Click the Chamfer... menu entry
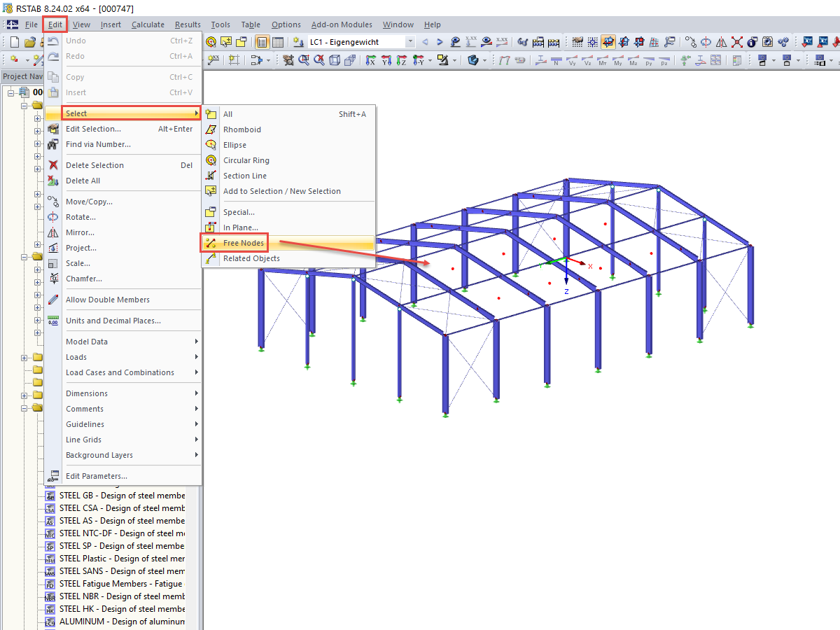The image size is (840, 630). 122,279
